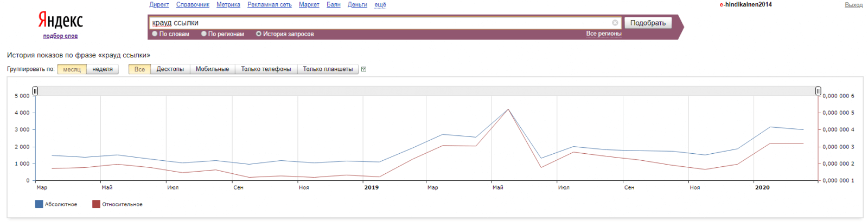Select the 'По регионам' radio option
This screenshot has width=868, height=222.
[222, 34]
